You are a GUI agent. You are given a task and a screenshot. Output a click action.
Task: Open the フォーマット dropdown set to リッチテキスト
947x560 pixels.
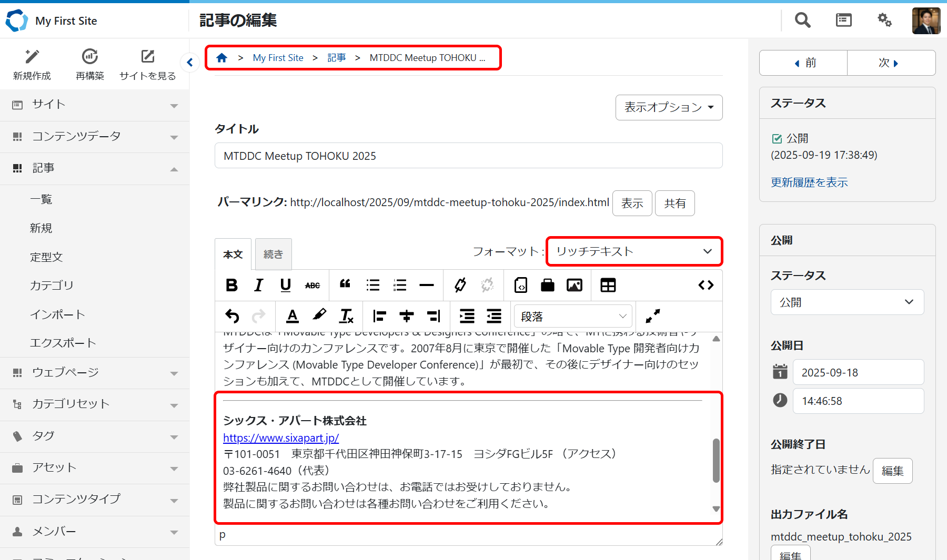coord(634,251)
